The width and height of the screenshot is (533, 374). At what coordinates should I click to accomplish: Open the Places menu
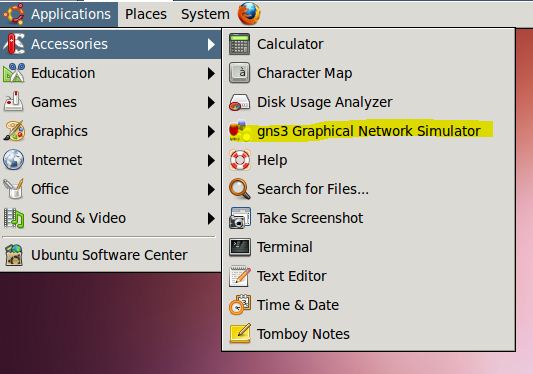point(146,14)
